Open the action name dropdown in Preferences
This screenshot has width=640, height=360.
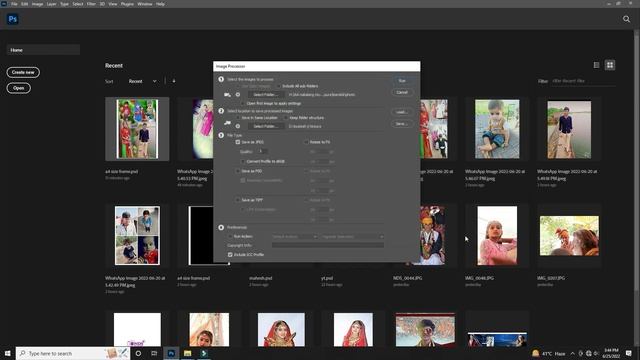coord(352,237)
